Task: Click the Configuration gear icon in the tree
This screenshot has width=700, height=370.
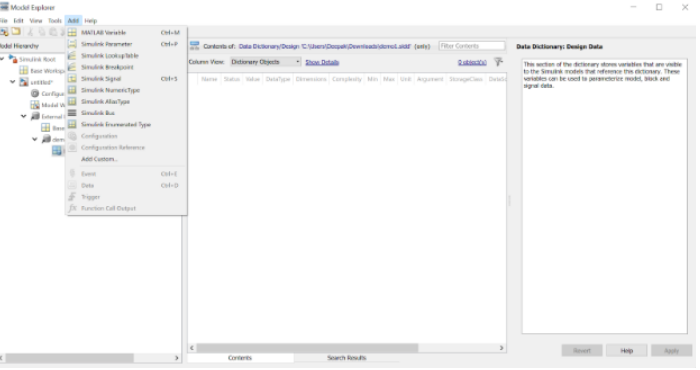Action: 35,94
